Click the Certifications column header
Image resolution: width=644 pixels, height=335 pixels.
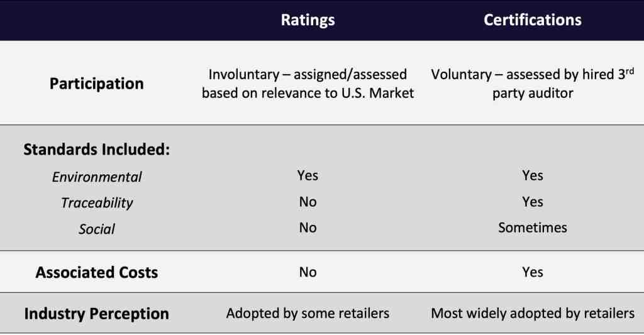(532, 19)
